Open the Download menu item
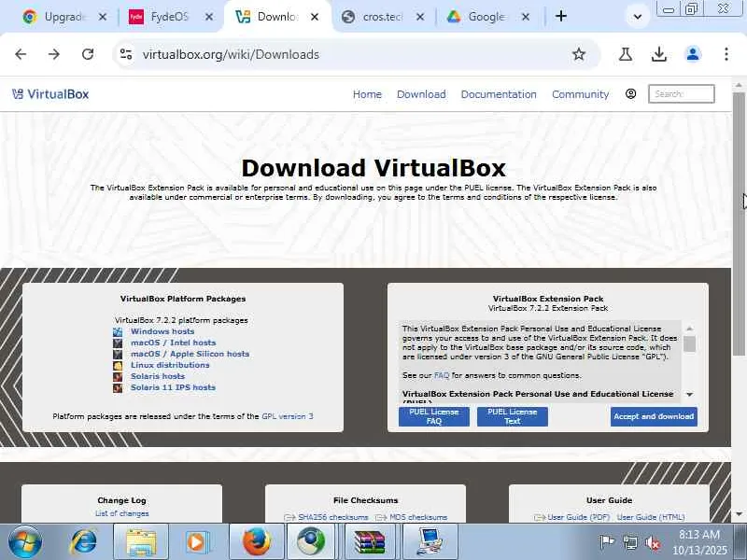Image resolution: width=747 pixels, height=560 pixels. tap(421, 94)
